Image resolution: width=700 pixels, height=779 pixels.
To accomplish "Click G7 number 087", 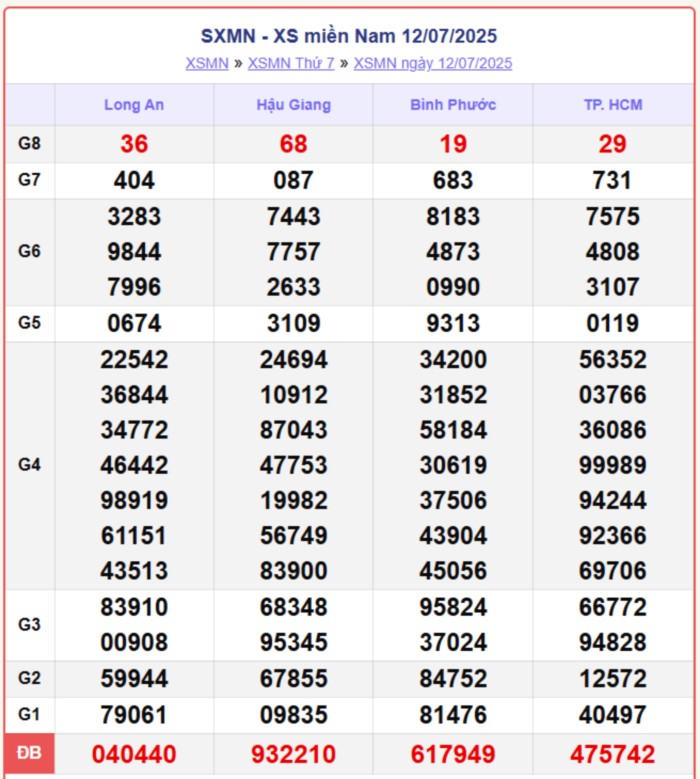I will pyautogui.click(x=294, y=180).
